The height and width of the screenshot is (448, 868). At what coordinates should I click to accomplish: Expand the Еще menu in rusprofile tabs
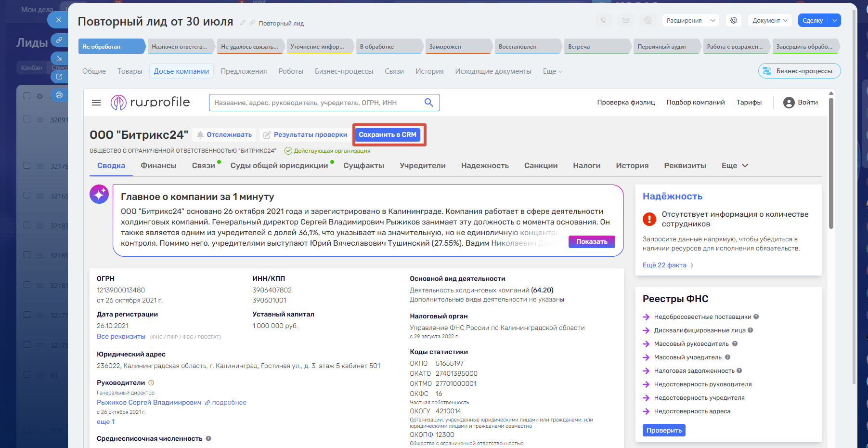[735, 166]
